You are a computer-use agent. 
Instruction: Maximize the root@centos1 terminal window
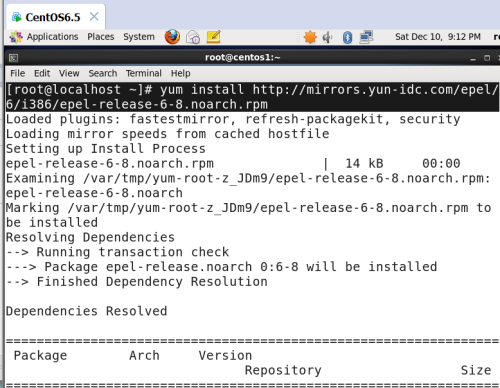[487, 58]
